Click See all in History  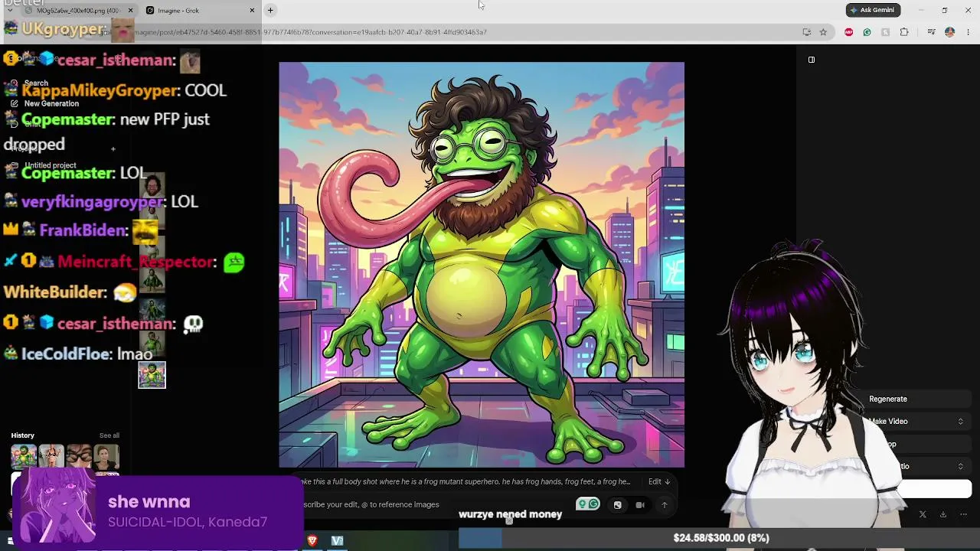click(109, 435)
